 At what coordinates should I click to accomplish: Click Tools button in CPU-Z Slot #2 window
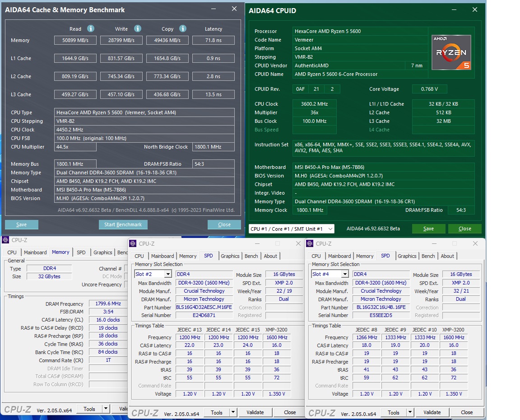(x=217, y=413)
